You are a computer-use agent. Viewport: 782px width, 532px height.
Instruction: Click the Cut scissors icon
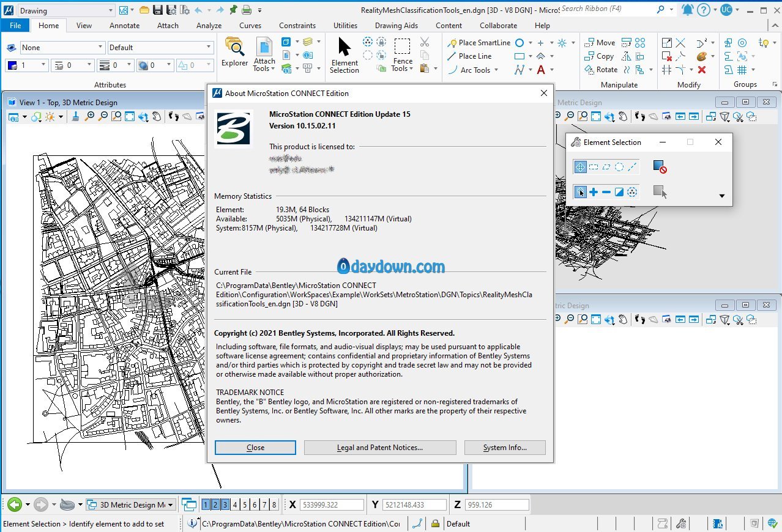(425, 42)
